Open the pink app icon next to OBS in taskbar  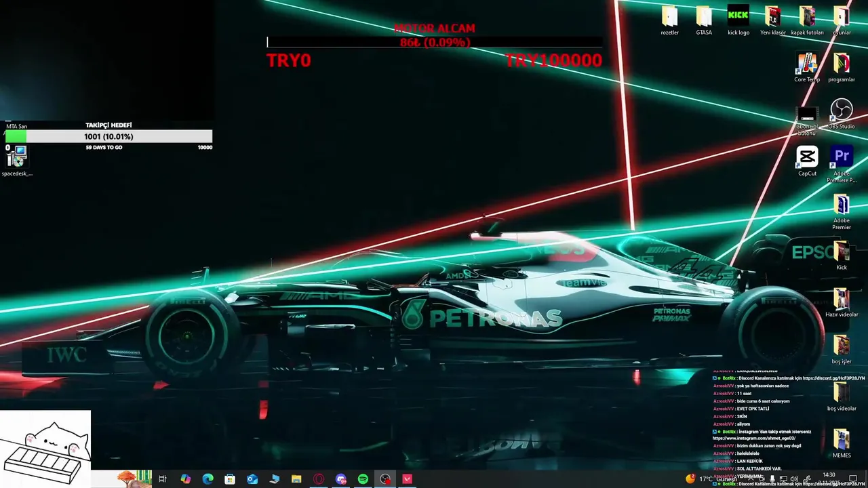pyautogui.click(x=408, y=479)
